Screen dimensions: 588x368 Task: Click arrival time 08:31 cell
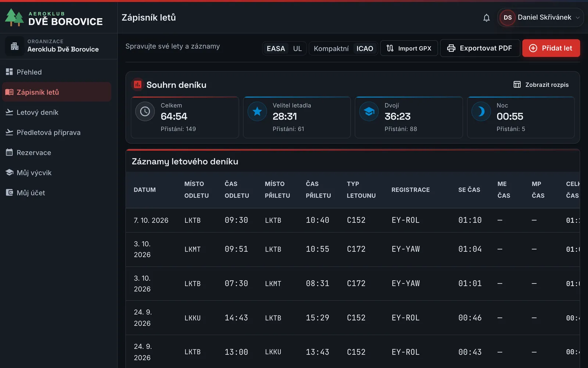click(x=318, y=283)
